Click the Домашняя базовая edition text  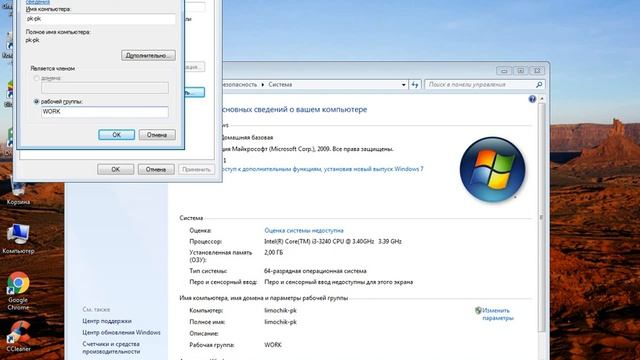click(247, 138)
